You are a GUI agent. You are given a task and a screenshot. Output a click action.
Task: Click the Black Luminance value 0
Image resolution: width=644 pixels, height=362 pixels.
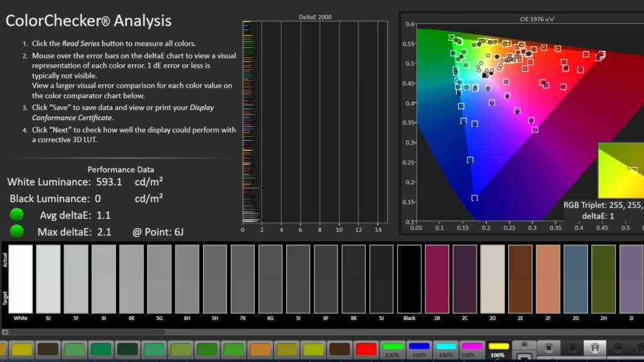[97, 199]
